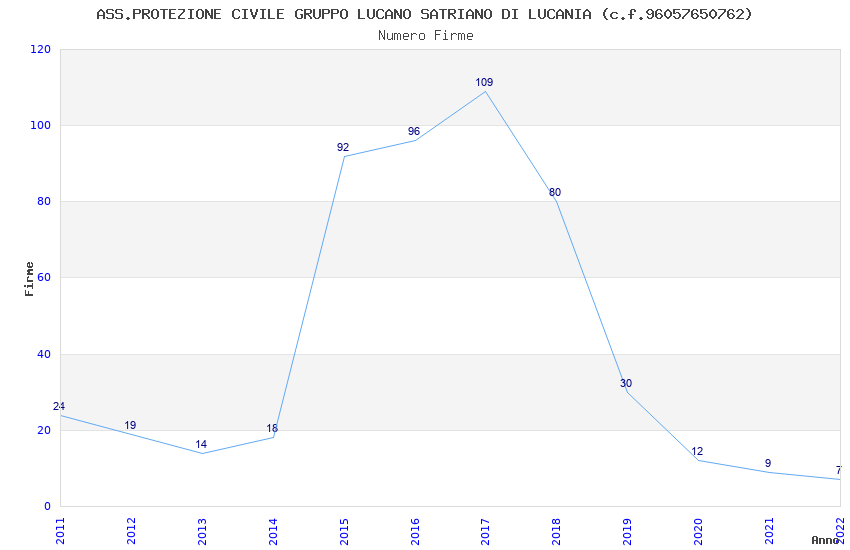
Task: Select the data label 92
Action: [x=343, y=147]
